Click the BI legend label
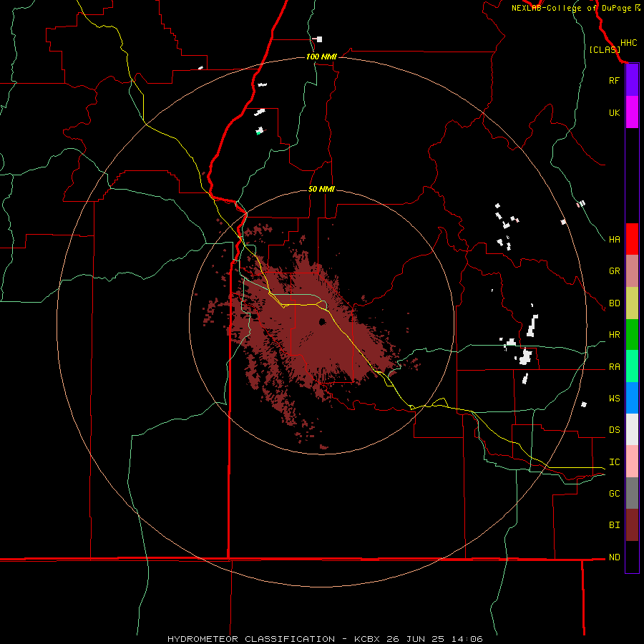Screen dimensions: 644x644 (614, 525)
